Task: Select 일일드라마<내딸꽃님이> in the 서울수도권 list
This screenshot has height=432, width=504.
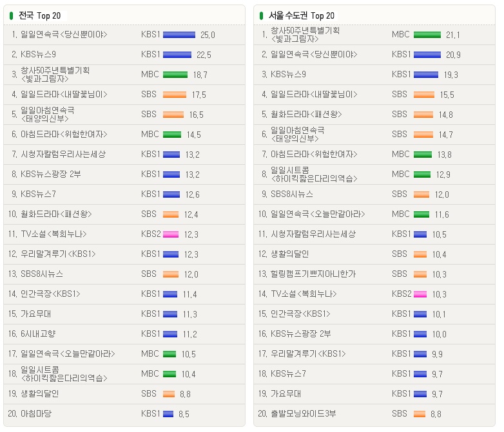Action: click(x=314, y=94)
